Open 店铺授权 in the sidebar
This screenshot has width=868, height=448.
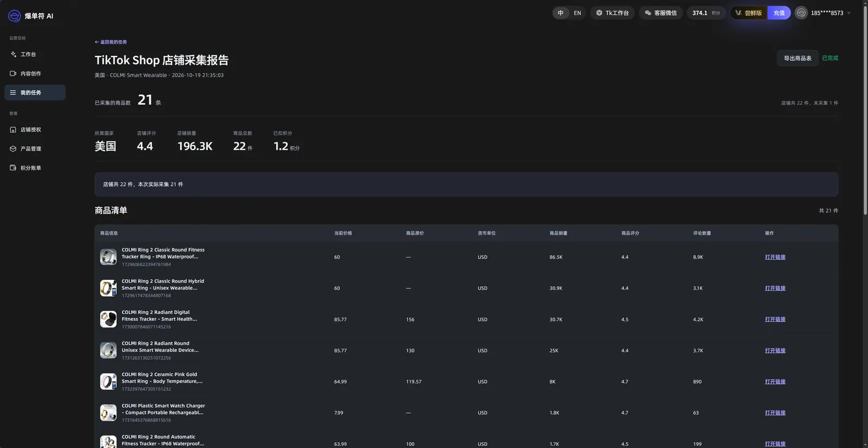click(35, 130)
